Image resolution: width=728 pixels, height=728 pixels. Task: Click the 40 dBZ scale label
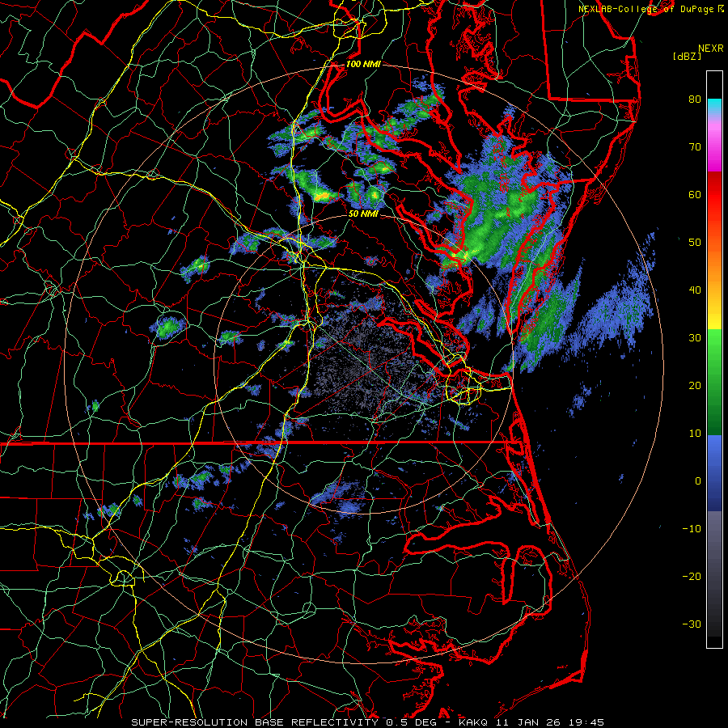695,290
